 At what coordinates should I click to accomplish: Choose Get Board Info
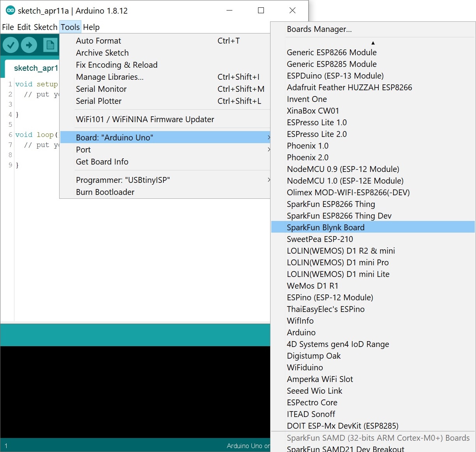(165, 162)
